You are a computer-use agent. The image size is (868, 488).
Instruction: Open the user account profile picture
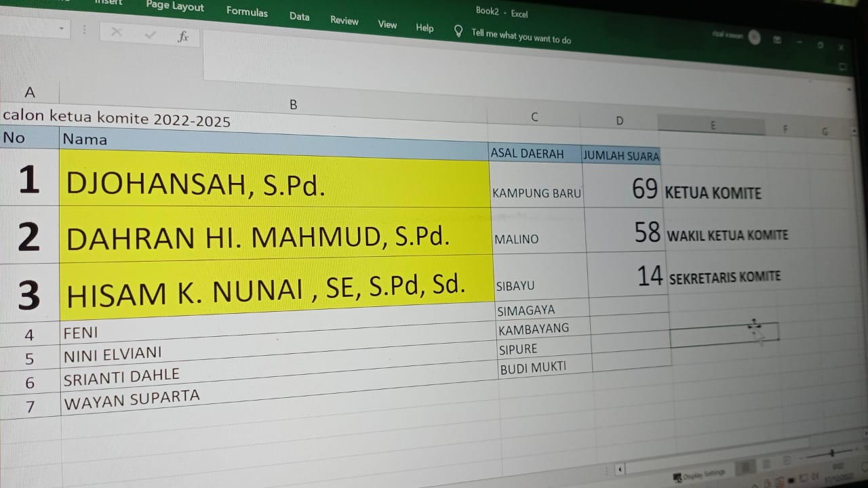tap(754, 37)
